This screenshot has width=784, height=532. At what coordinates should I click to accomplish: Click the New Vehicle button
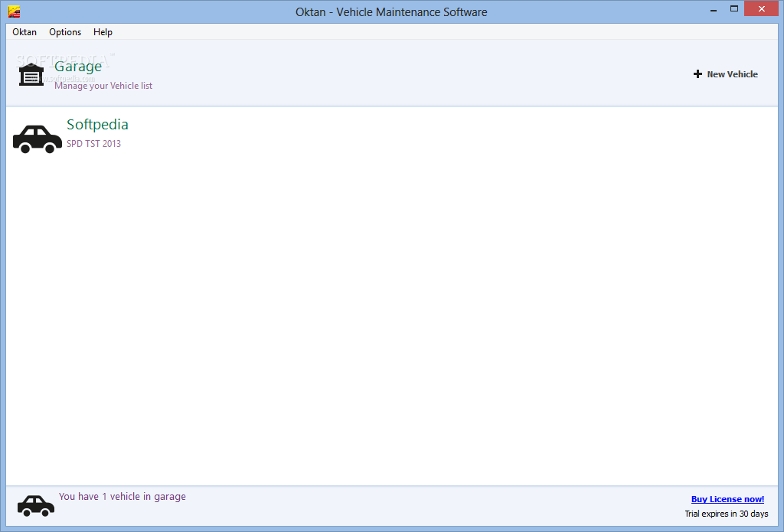point(726,74)
